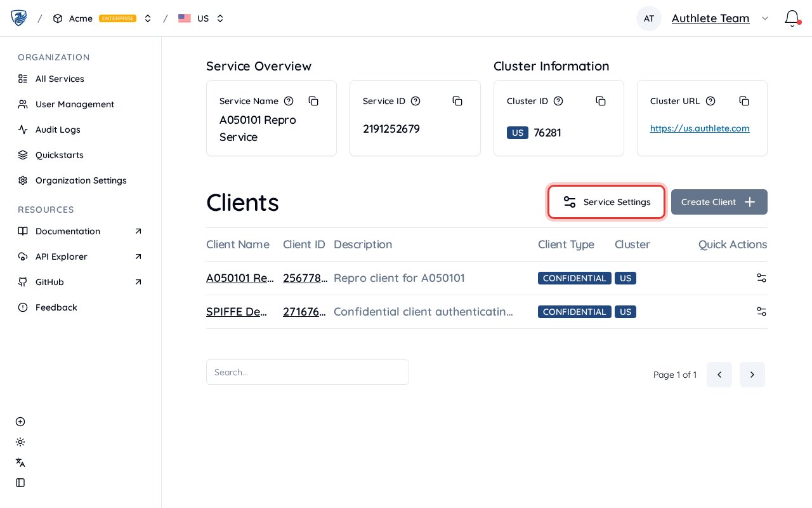Open https://us.authlete.com link
The image size is (812, 508).
700,128
